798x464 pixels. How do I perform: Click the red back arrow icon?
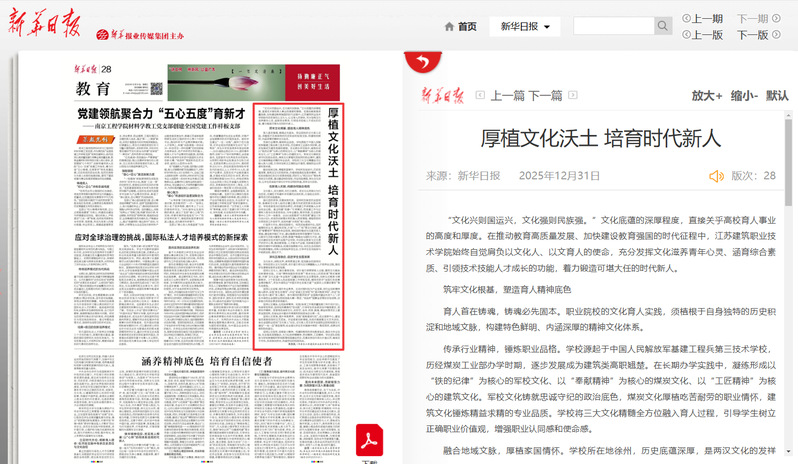[421, 61]
